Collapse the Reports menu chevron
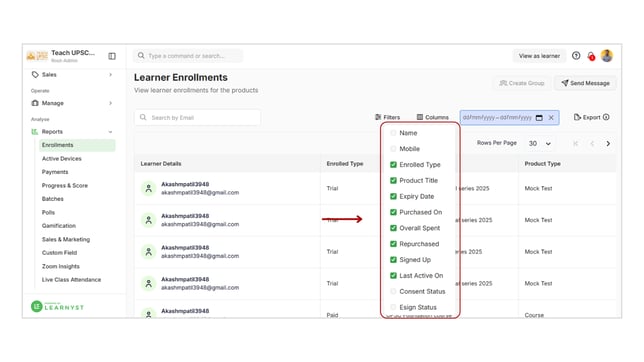 coord(110,132)
